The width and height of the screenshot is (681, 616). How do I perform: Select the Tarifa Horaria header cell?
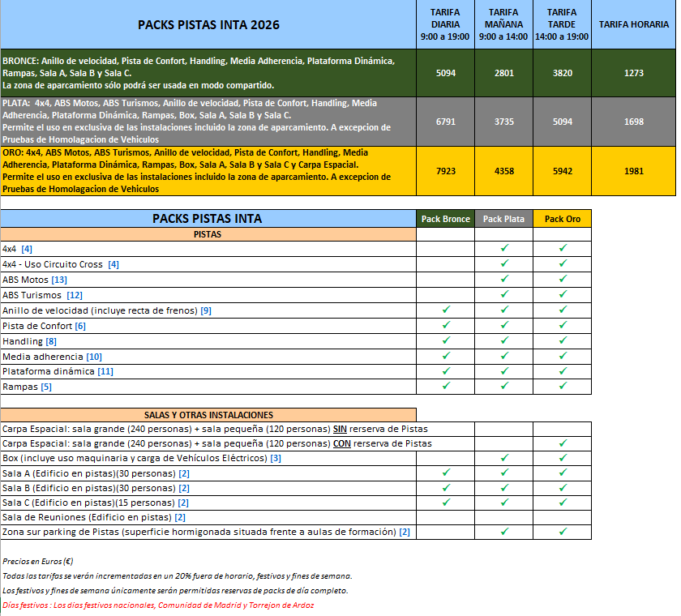point(634,25)
